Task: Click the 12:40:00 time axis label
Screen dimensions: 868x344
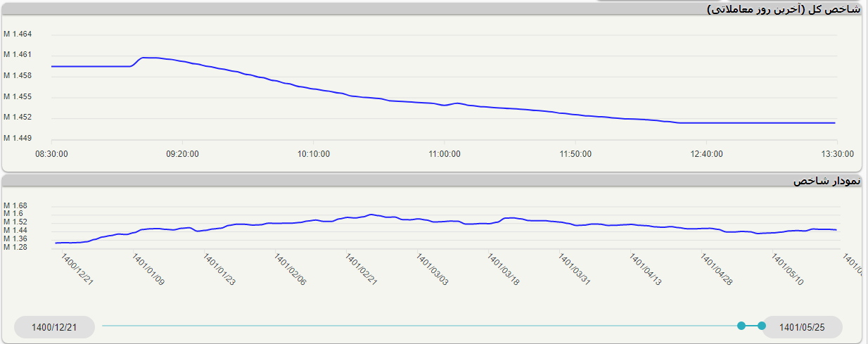Action: tap(706, 153)
